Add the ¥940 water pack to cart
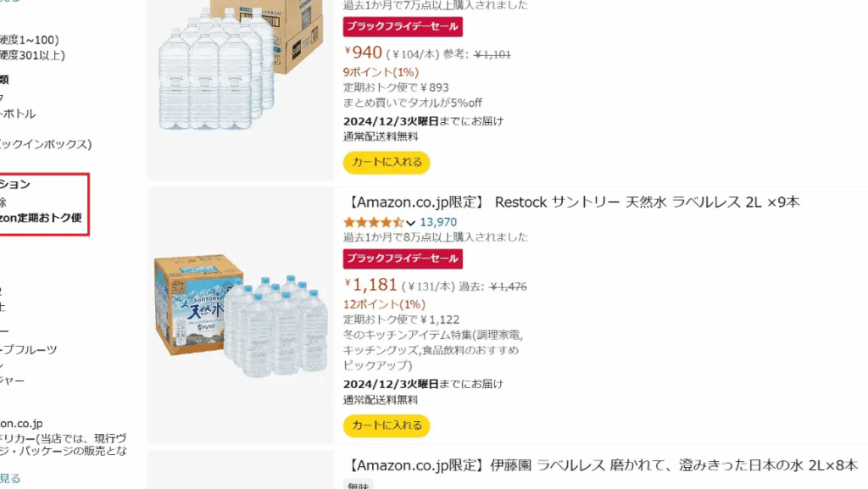The width and height of the screenshot is (868, 489). point(387,162)
